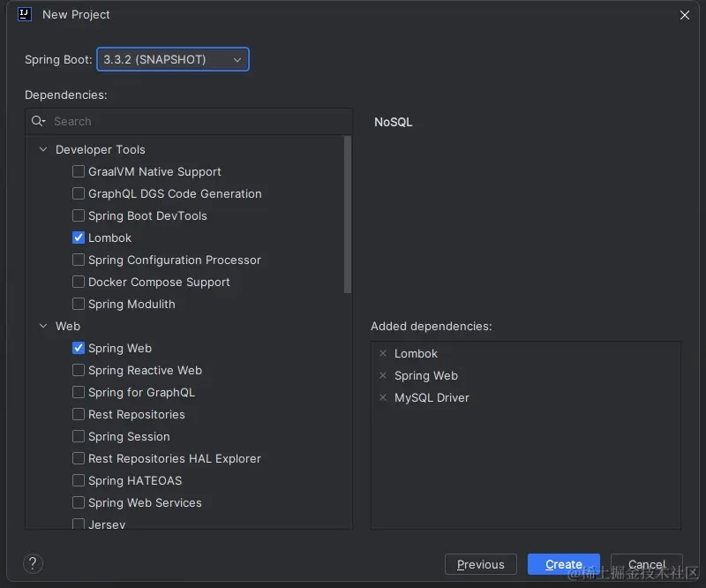706x588 pixels.
Task: Collapse the Web dependencies group
Action: (x=43, y=326)
